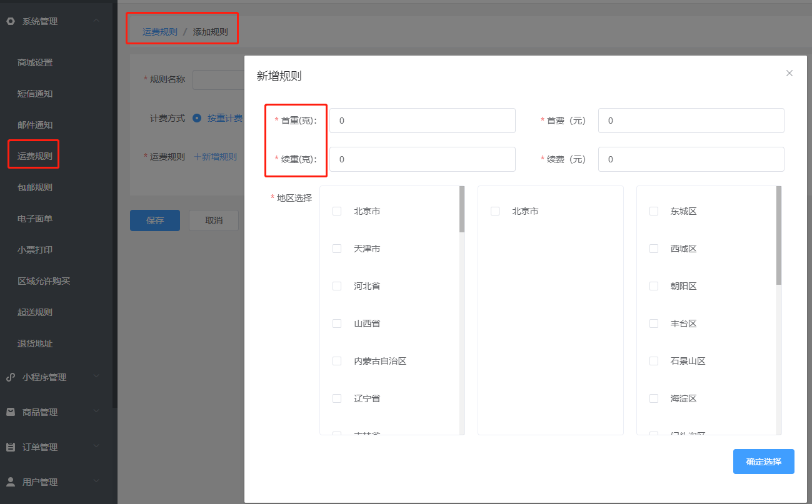This screenshot has height=504, width=812.
Task: Open the 包邮规则 menu item
Action: coord(35,187)
